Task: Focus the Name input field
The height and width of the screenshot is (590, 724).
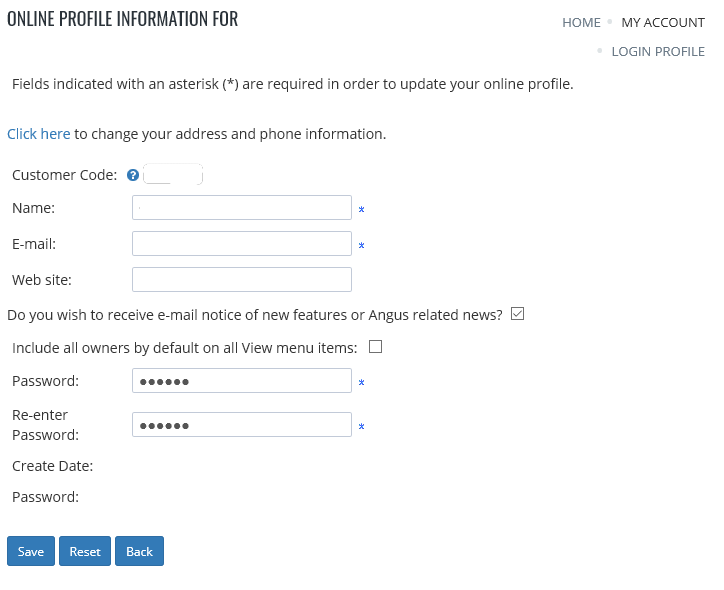Action: [x=242, y=208]
